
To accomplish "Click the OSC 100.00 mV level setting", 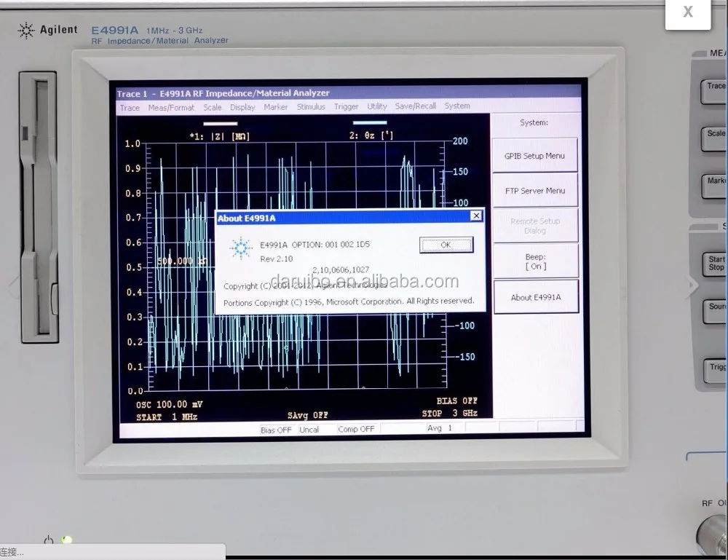I will (x=169, y=403).
